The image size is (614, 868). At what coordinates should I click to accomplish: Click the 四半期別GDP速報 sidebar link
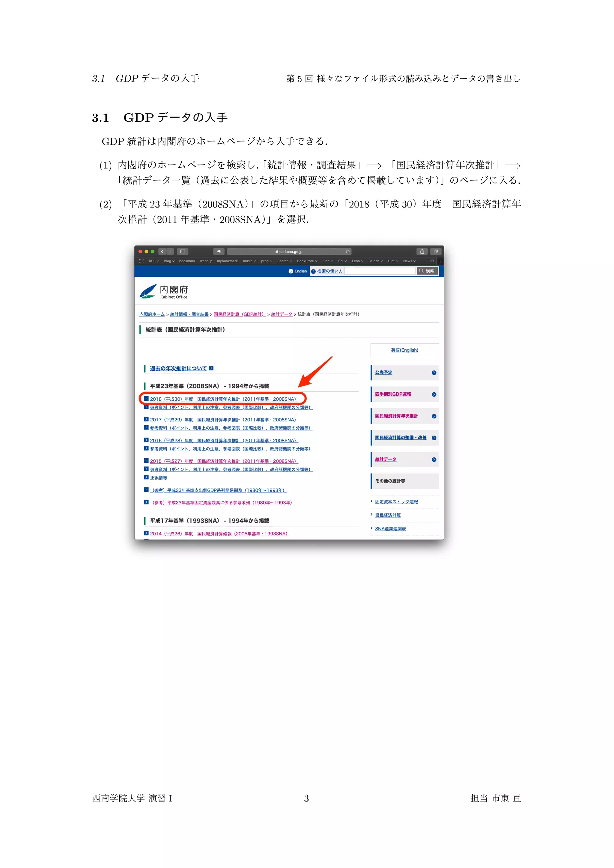[393, 394]
